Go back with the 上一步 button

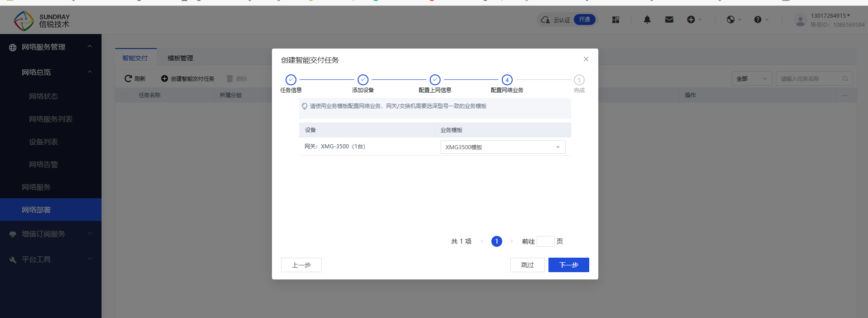click(x=301, y=265)
